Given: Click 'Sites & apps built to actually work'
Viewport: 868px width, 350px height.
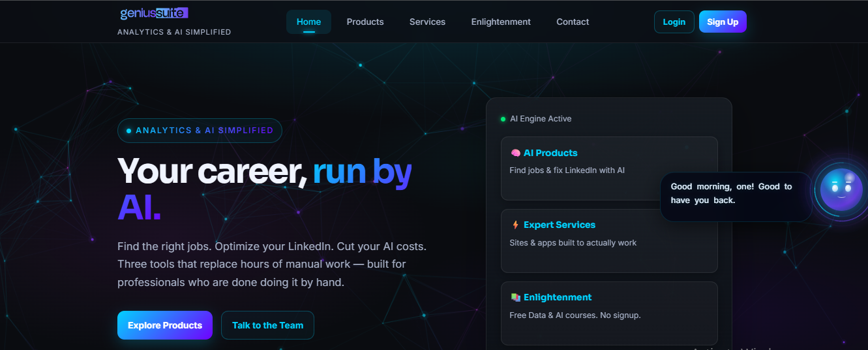Looking at the screenshot, I should 573,243.
